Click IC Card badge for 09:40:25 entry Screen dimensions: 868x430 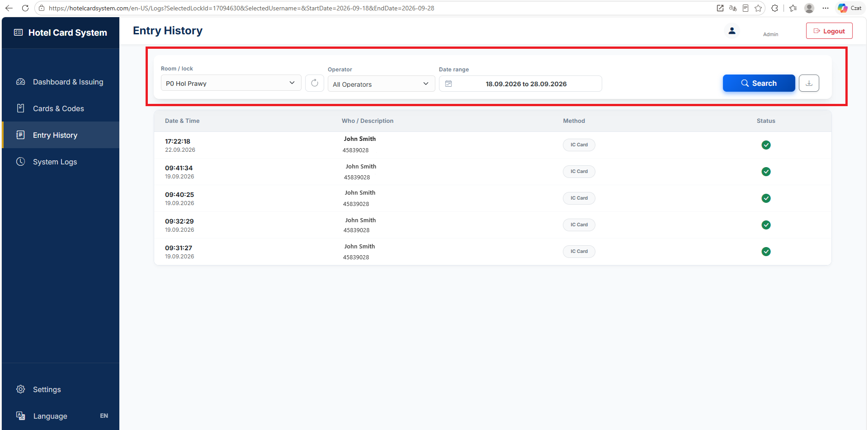pyautogui.click(x=579, y=198)
